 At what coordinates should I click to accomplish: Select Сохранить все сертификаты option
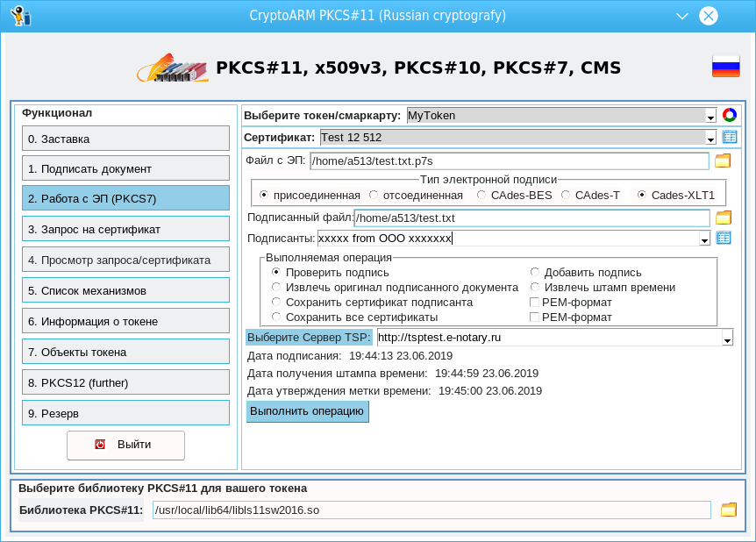(x=275, y=317)
